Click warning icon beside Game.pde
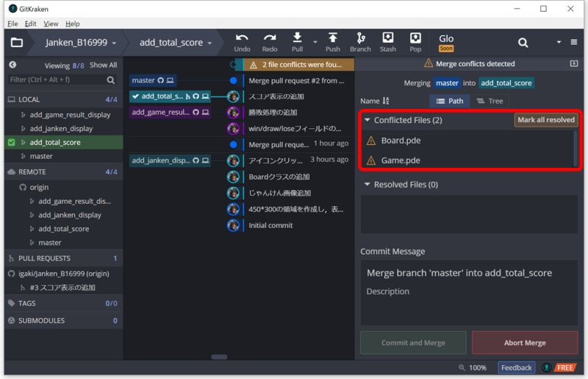The height and width of the screenshot is (379, 588). [371, 160]
